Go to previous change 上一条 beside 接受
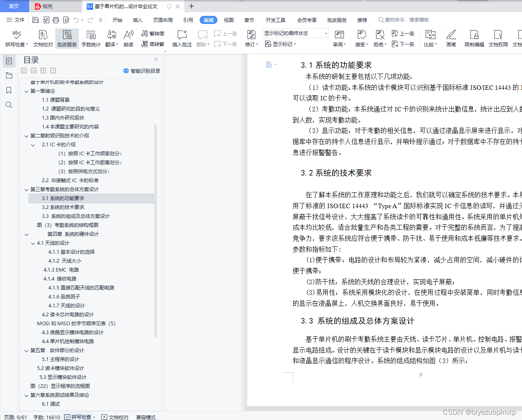The height and width of the screenshot is (420, 522). click(x=403, y=34)
